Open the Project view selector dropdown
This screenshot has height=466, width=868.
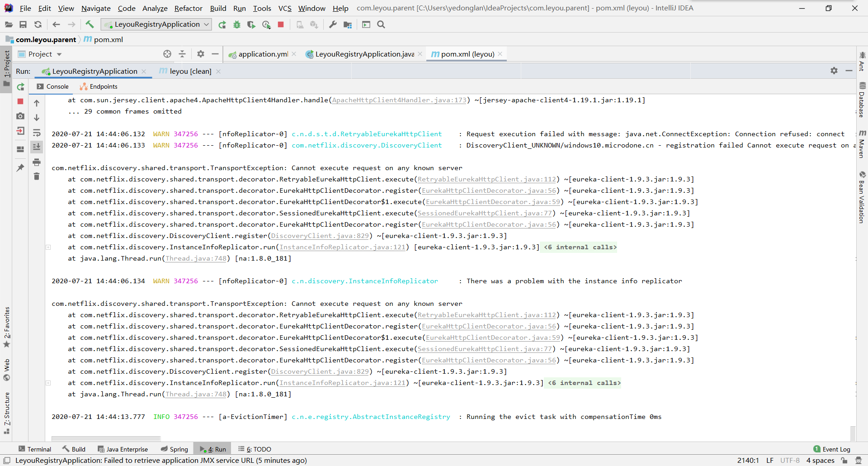(40, 54)
